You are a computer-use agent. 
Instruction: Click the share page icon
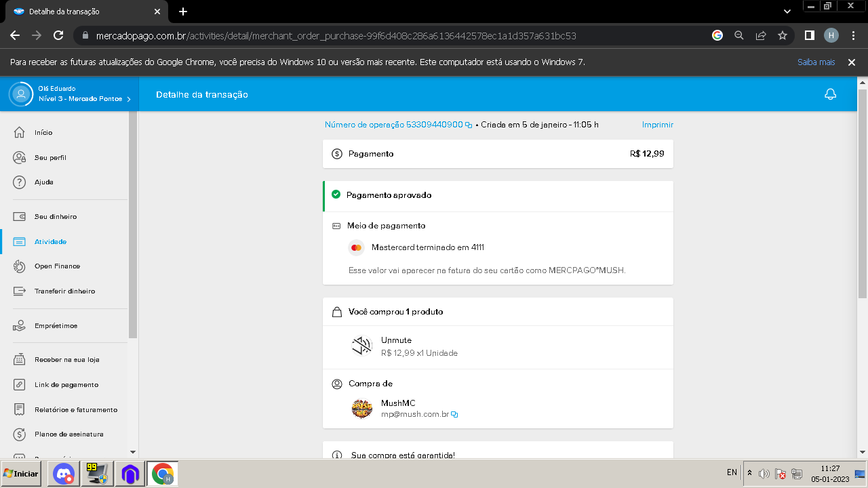pos(761,35)
